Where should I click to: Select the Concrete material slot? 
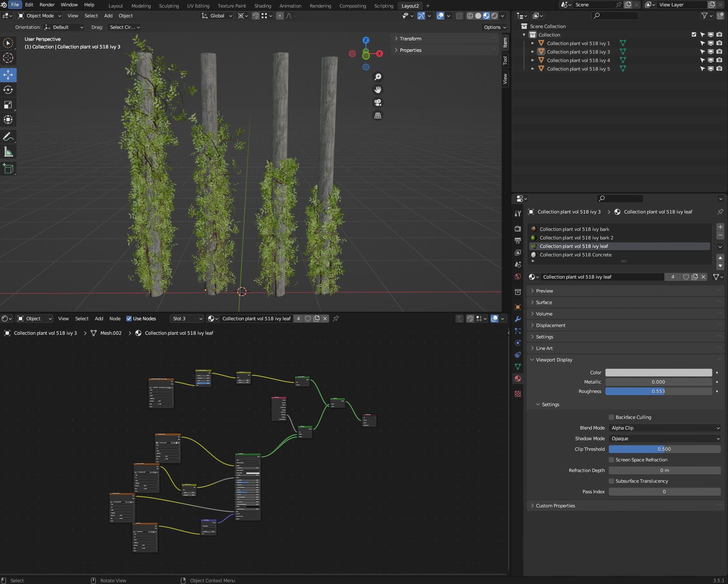click(620, 255)
